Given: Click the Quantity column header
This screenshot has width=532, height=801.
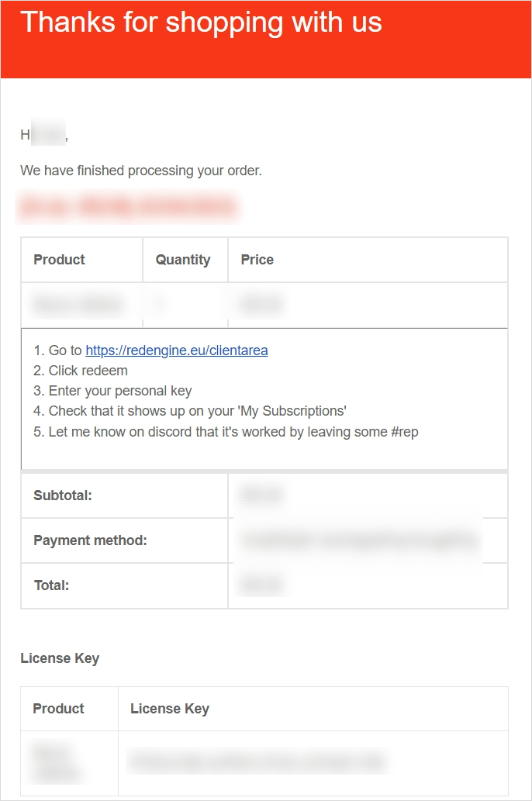Looking at the screenshot, I should (183, 260).
